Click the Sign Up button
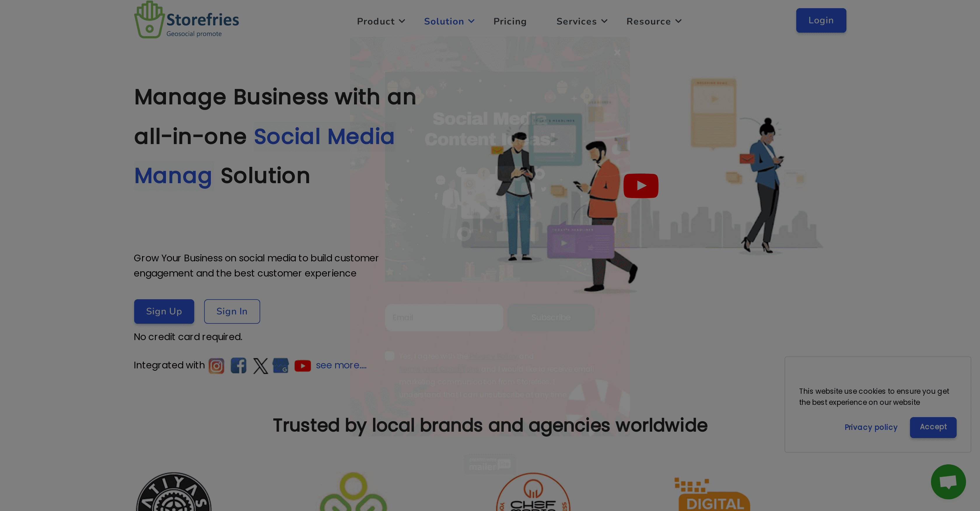Image resolution: width=980 pixels, height=511 pixels. pyautogui.click(x=164, y=311)
